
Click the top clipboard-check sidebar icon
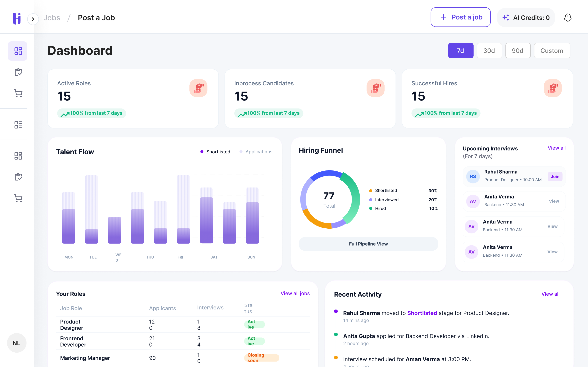tap(18, 72)
